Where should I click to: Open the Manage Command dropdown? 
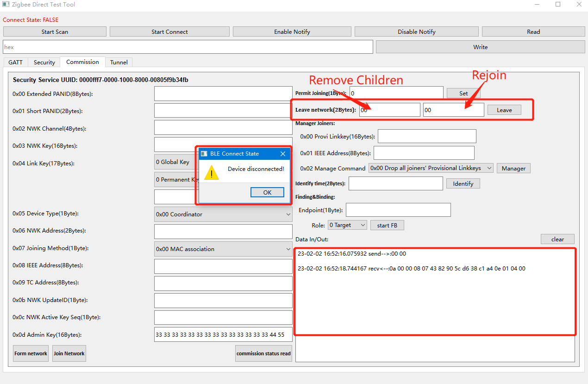[x=431, y=168]
